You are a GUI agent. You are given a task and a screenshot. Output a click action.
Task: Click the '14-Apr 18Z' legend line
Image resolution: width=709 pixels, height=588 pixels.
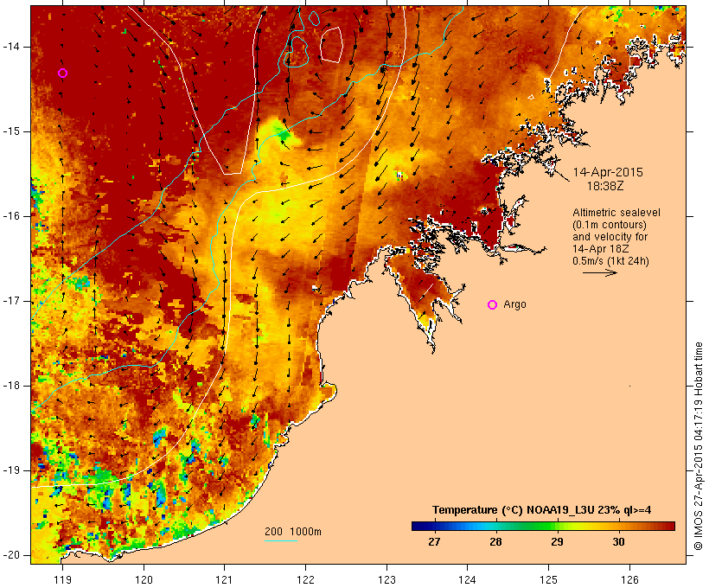[x=600, y=249]
